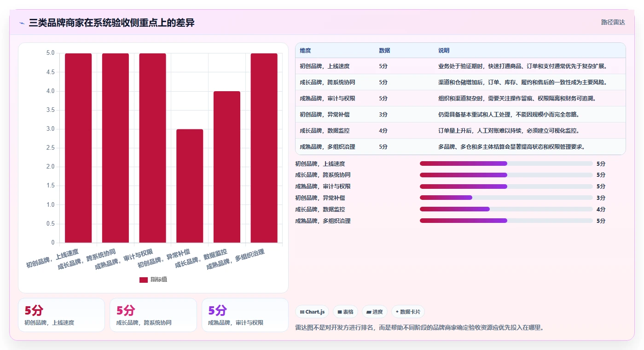Viewport: 644px width, 350px height.
Task: Toggle the 指标值 legend swatch
Action: [144, 280]
